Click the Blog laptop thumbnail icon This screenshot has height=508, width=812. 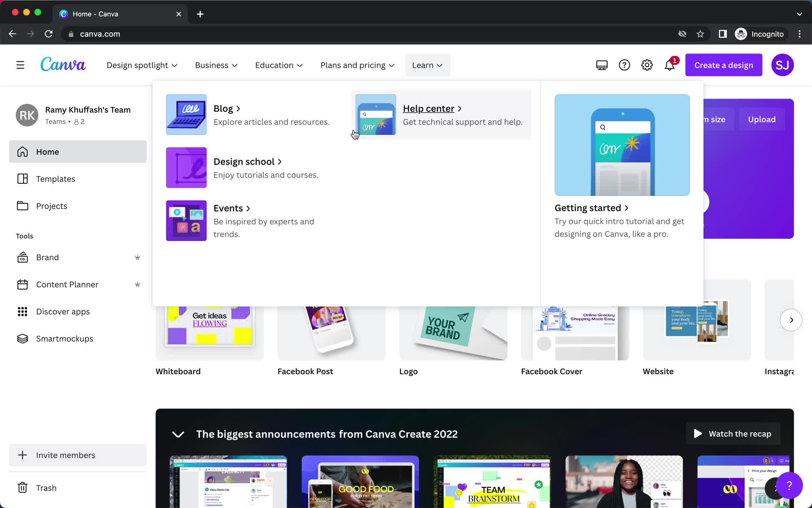[x=186, y=115]
